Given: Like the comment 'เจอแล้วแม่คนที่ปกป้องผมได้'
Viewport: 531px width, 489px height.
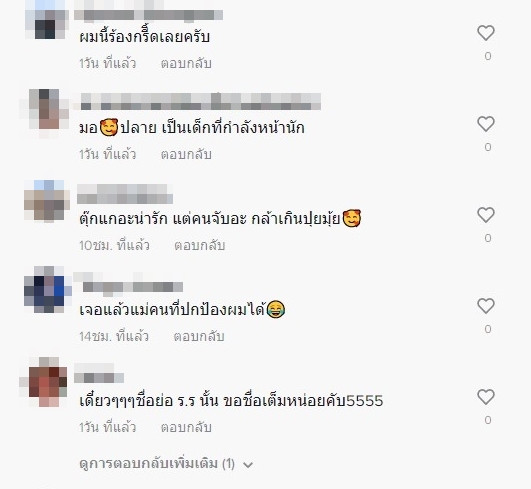Looking at the screenshot, I should 486,306.
